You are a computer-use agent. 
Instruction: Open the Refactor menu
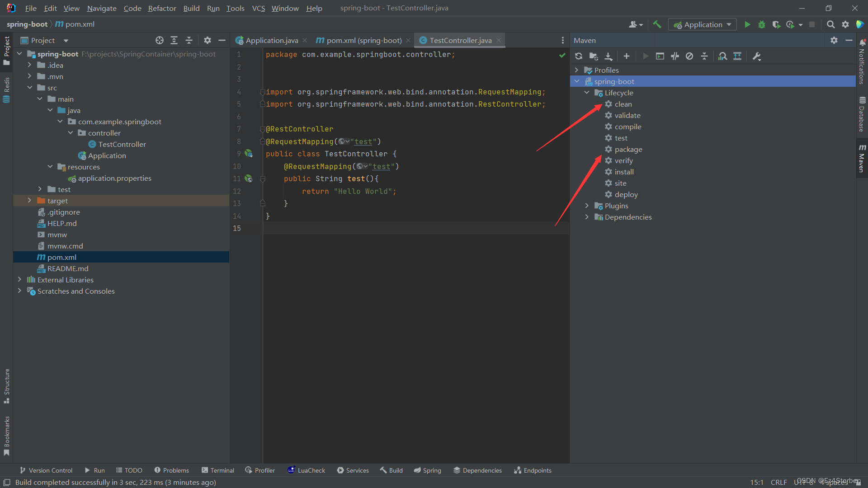click(x=162, y=8)
